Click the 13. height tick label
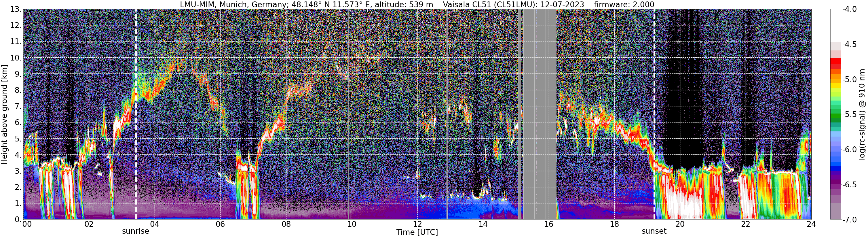Viewport: 868px width, 238px height. click(16, 10)
